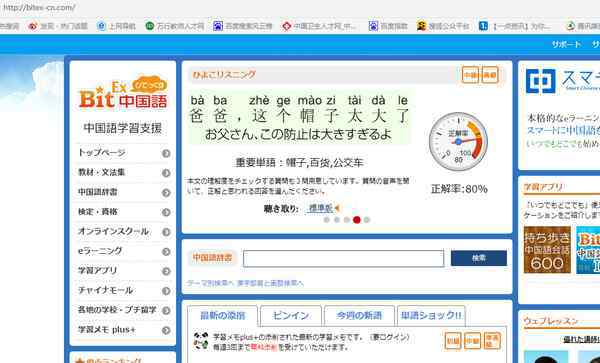
Task: Open オンラインスクール in the sidebar menu
Action: click(113, 231)
